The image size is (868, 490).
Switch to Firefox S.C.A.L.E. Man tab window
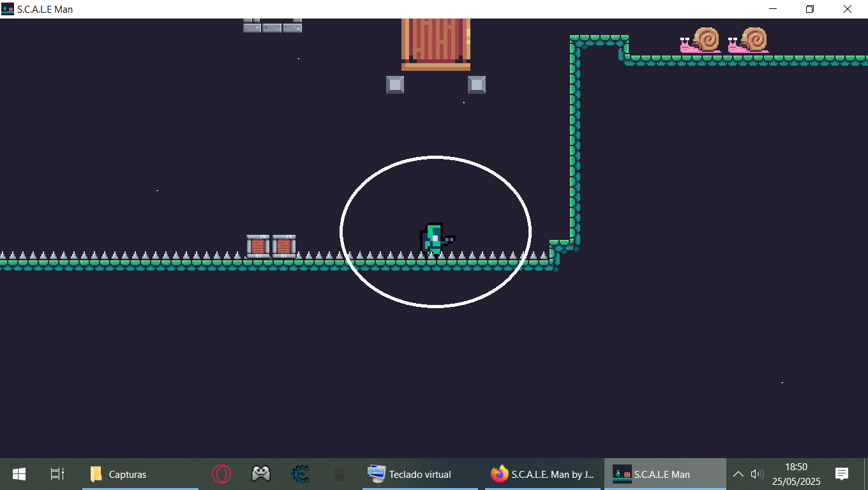[x=542, y=474]
